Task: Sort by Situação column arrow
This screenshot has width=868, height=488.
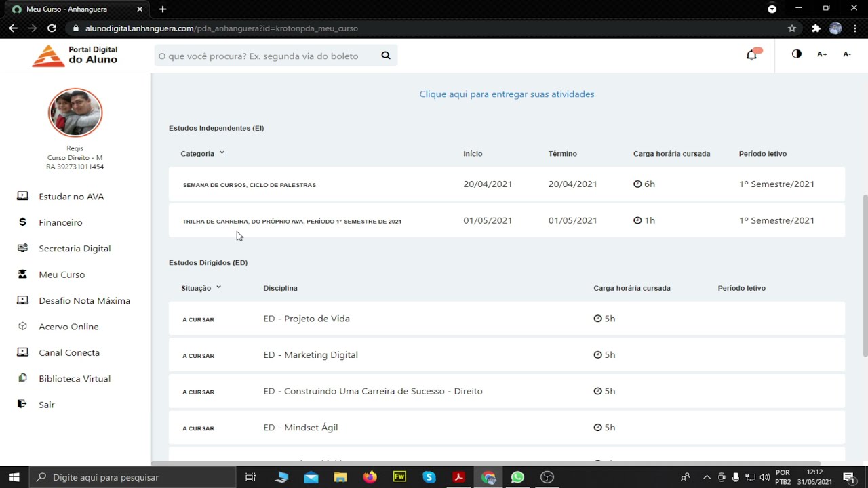Action: [x=218, y=287]
